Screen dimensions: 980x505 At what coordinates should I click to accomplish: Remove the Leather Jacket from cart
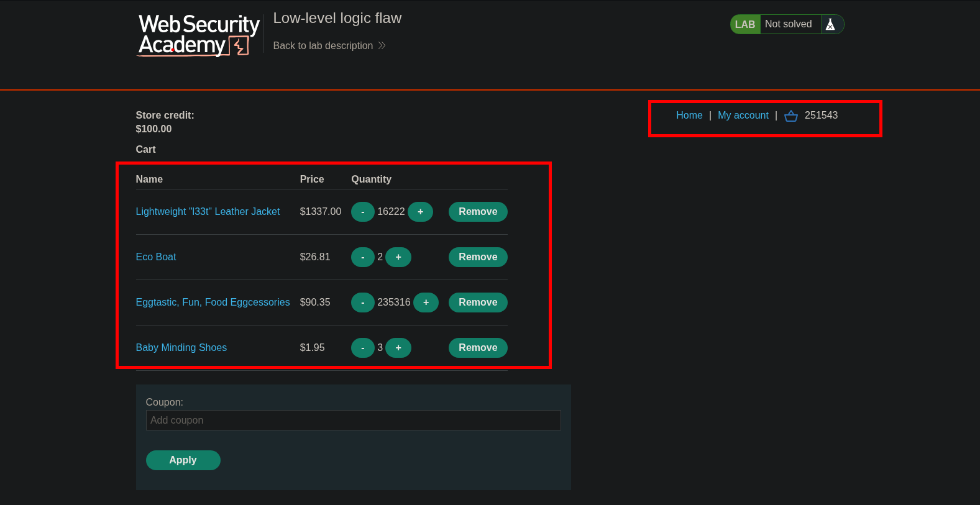[x=477, y=212]
